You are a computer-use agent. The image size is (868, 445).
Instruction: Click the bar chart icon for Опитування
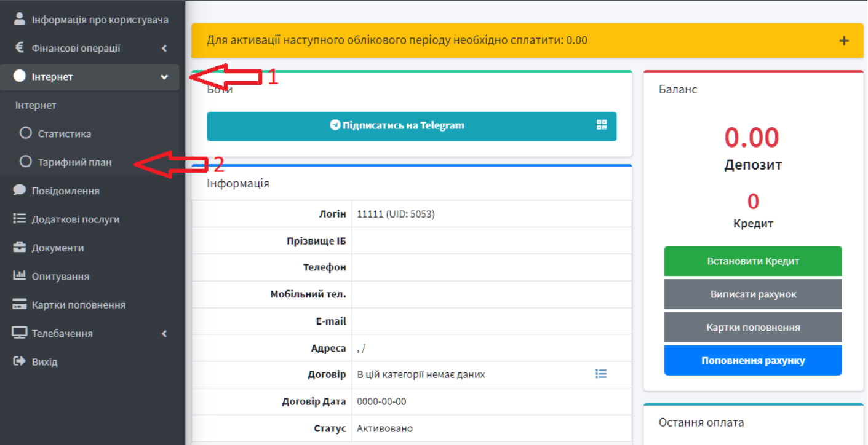tap(20, 276)
